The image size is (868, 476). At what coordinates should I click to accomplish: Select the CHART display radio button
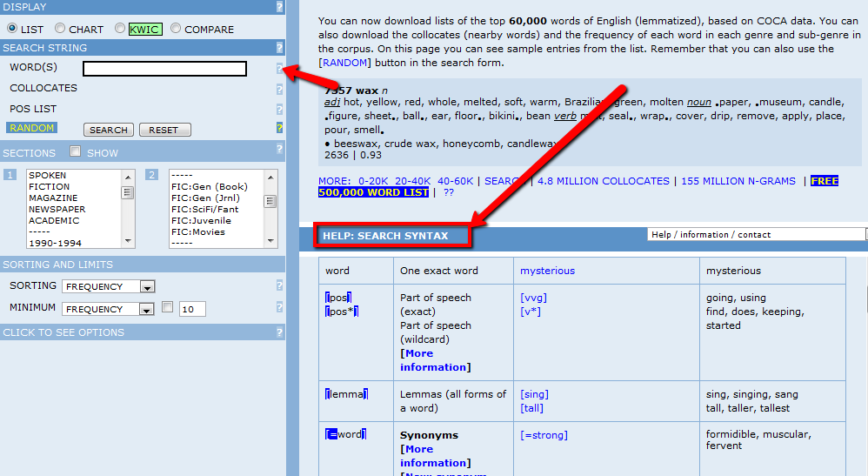[x=60, y=28]
